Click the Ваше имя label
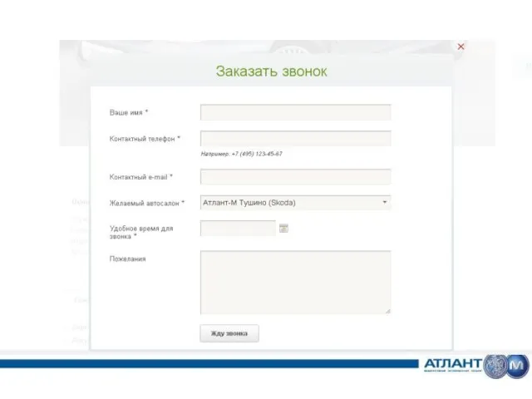Viewport: 532px width, 399px height. tap(129, 112)
